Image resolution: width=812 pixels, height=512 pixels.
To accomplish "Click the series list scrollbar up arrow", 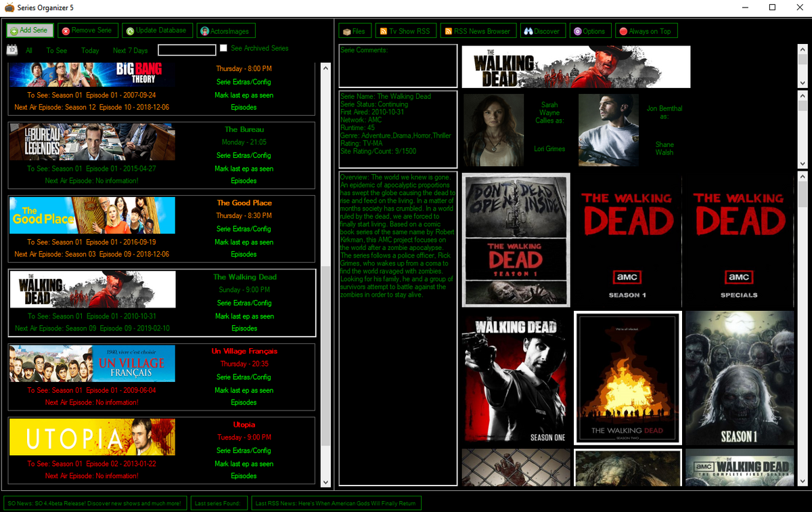I will click(325, 68).
